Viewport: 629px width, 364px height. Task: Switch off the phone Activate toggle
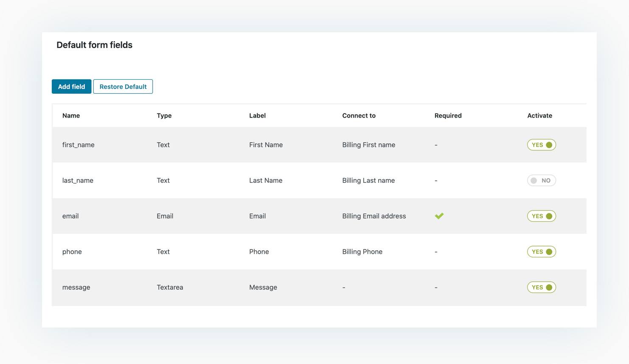pyautogui.click(x=541, y=252)
